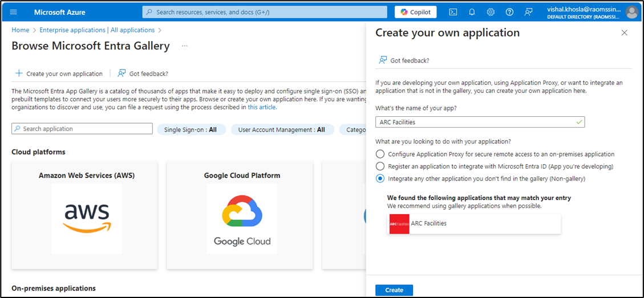Screen dimensions: 644x298
Task: Click the app name field containing ARC Facilities
Action: (480, 122)
